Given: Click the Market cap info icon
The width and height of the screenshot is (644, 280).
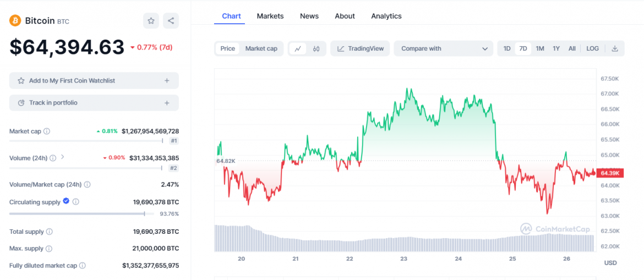Looking at the screenshot, I should point(47,131).
